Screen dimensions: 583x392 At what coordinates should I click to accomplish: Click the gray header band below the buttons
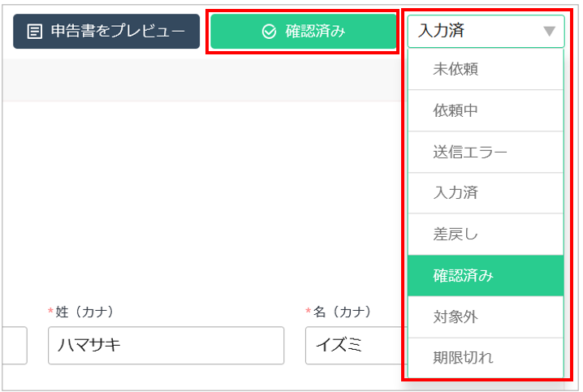coord(203,80)
